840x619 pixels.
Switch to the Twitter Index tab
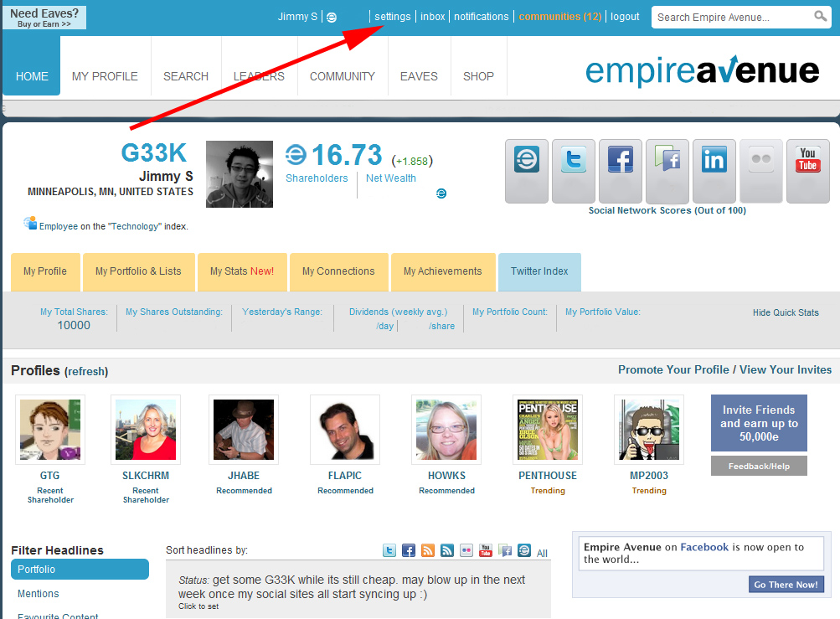point(539,271)
